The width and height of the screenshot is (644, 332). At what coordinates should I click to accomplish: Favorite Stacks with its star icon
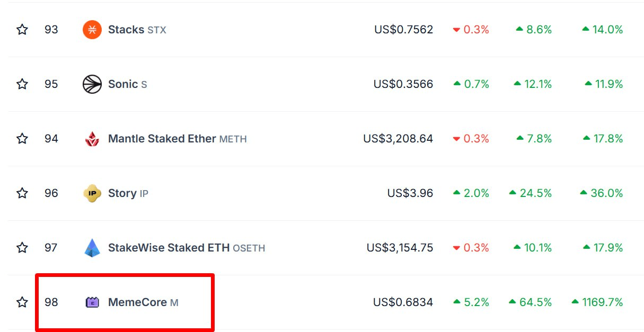tap(22, 30)
